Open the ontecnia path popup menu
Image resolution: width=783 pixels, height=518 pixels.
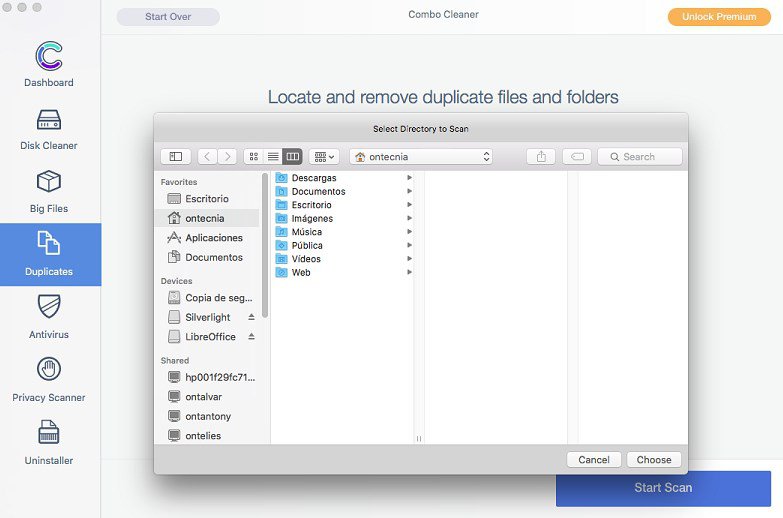pos(421,157)
